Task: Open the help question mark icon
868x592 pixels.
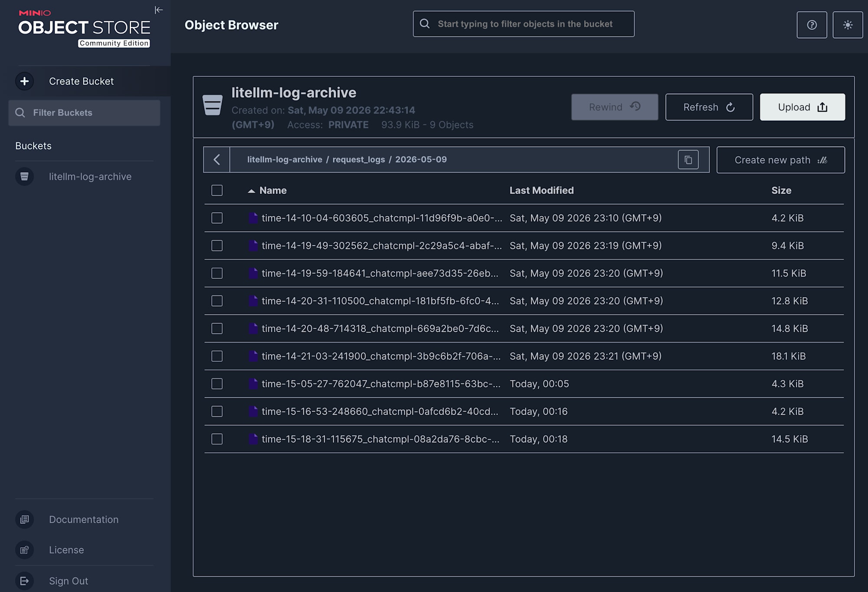Action: click(812, 25)
